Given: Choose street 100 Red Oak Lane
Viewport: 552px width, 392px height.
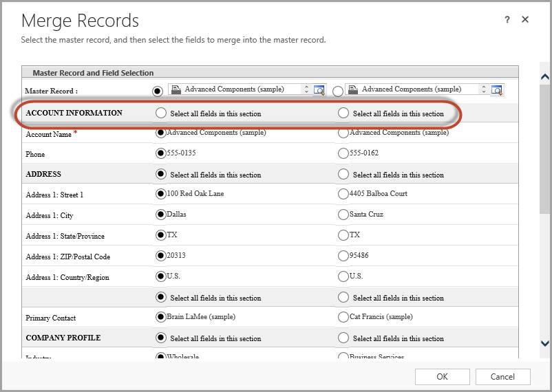Looking at the screenshot, I should click(x=161, y=194).
